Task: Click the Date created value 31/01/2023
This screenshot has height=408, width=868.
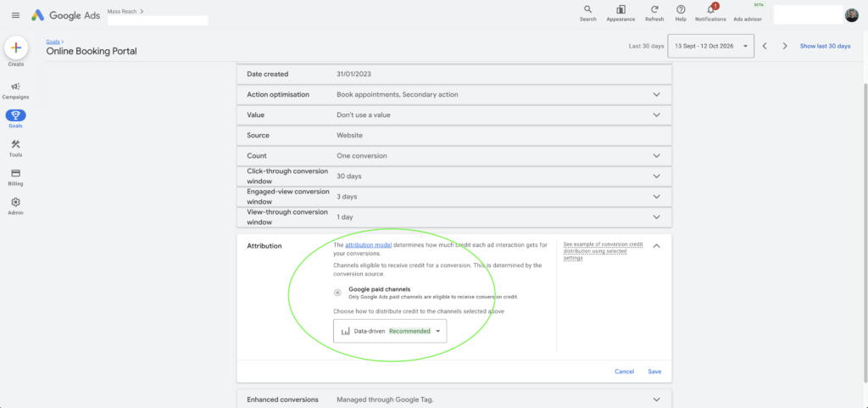Action: coord(353,74)
